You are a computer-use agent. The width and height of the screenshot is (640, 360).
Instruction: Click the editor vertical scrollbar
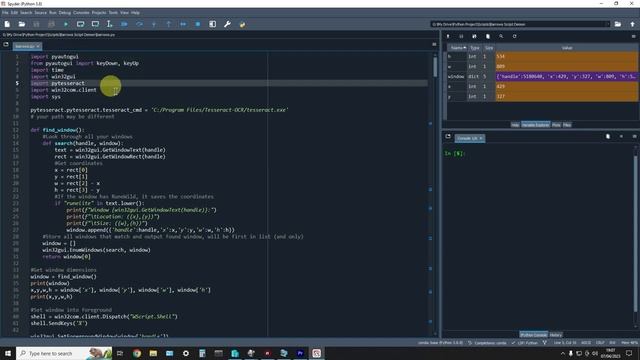[x=435, y=67]
